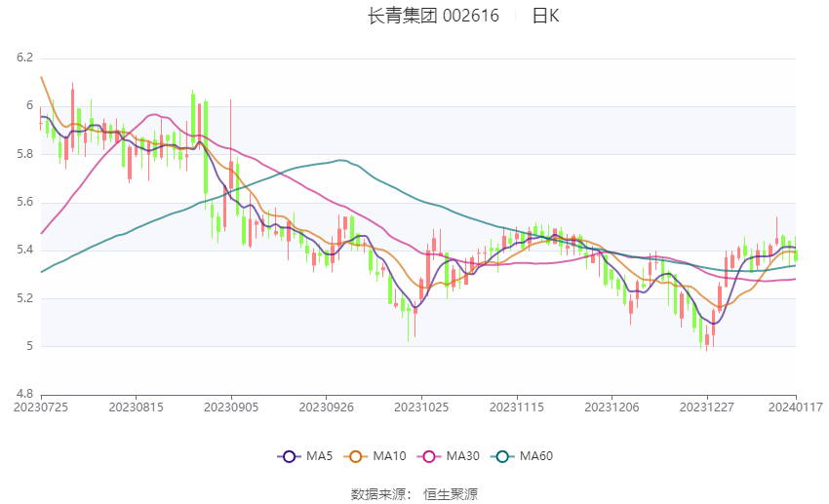Screen dimensions: 829x504
Task: Select the 20230905 date axis label
Action: [x=231, y=407]
